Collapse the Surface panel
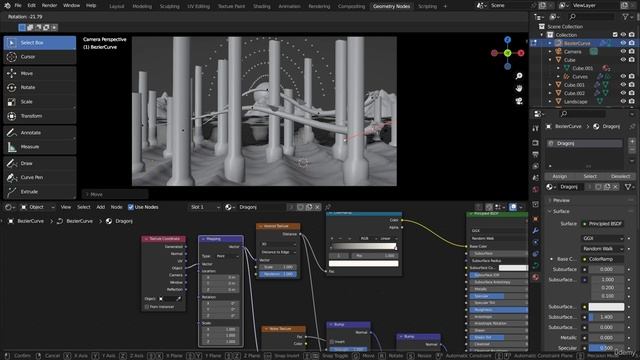This screenshot has height=360, width=640. pyautogui.click(x=590, y=211)
